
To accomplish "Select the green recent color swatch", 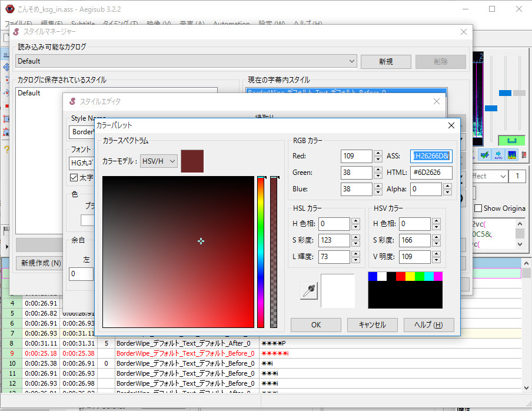I will (420, 276).
